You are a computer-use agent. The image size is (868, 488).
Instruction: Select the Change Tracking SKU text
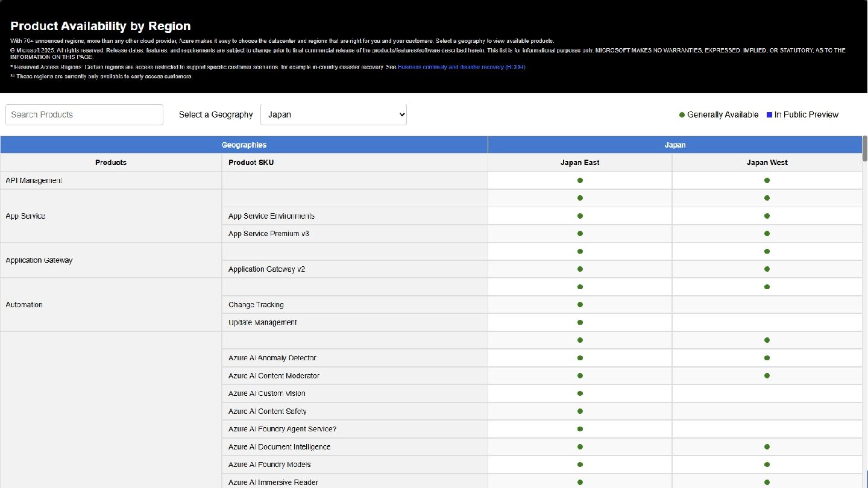tap(256, 304)
